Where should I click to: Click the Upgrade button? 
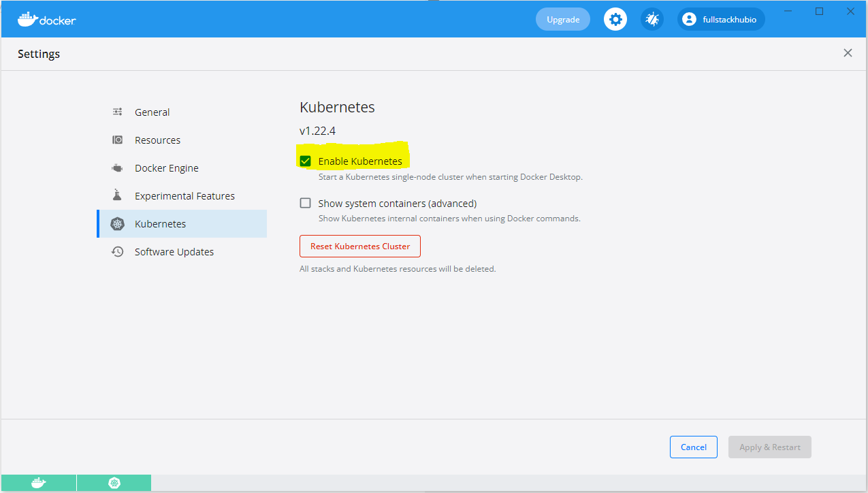point(563,19)
